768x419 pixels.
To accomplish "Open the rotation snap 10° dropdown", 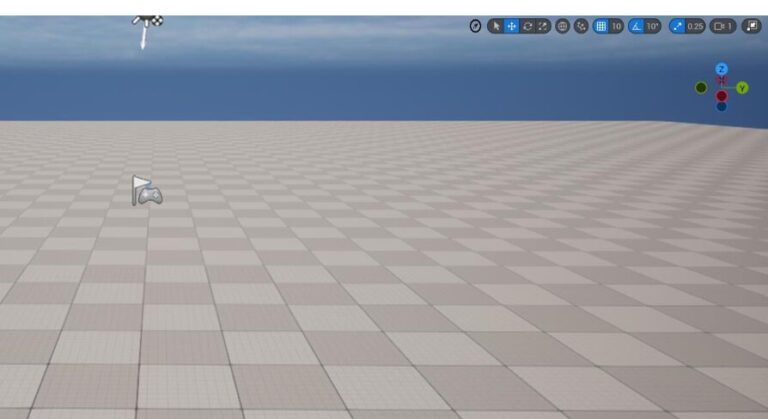I will [x=652, y=26].
